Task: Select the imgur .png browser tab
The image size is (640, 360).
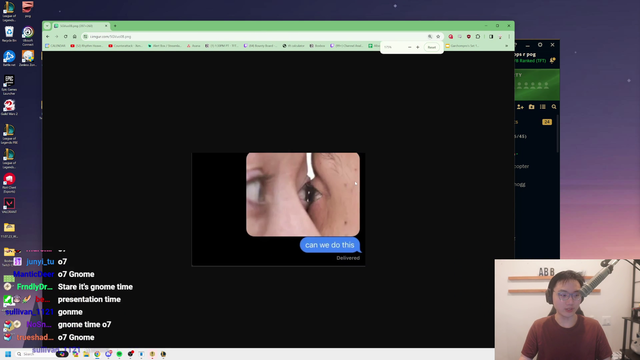Action: pos(80,26)
